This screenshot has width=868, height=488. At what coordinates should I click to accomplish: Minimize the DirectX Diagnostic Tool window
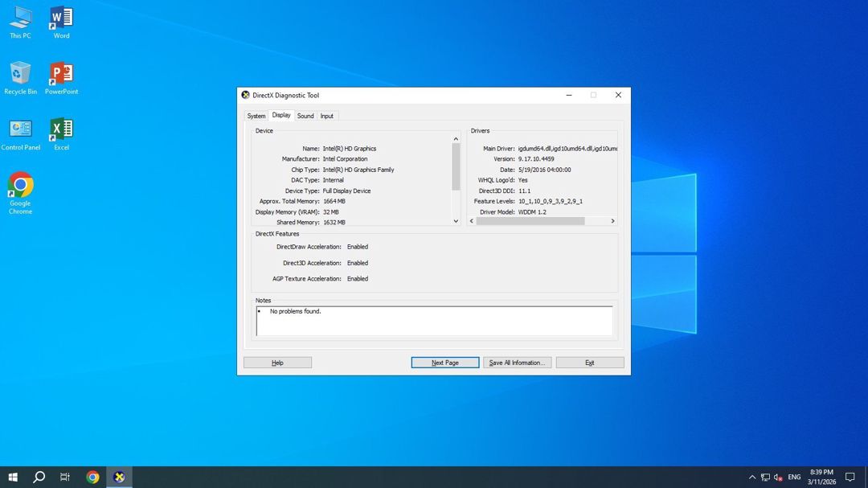569,96
